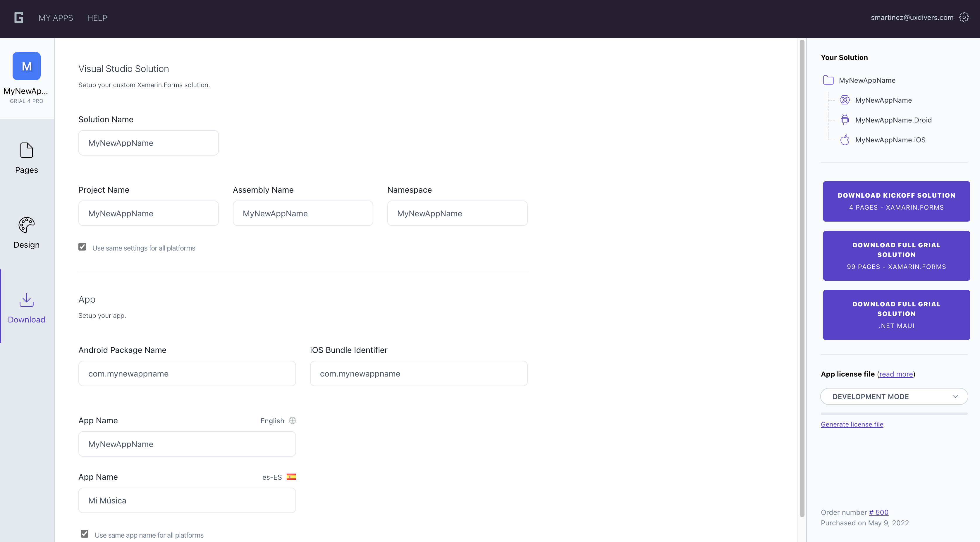Open the Pages sidebar section
Image resolution: width=980 pixels, height=542 pixels.
tap(27, 158)
